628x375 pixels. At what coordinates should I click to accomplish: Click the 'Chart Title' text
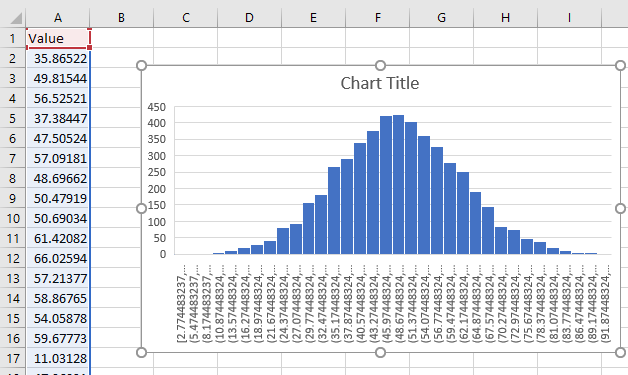pyautogui.click(x=380, y=83)
